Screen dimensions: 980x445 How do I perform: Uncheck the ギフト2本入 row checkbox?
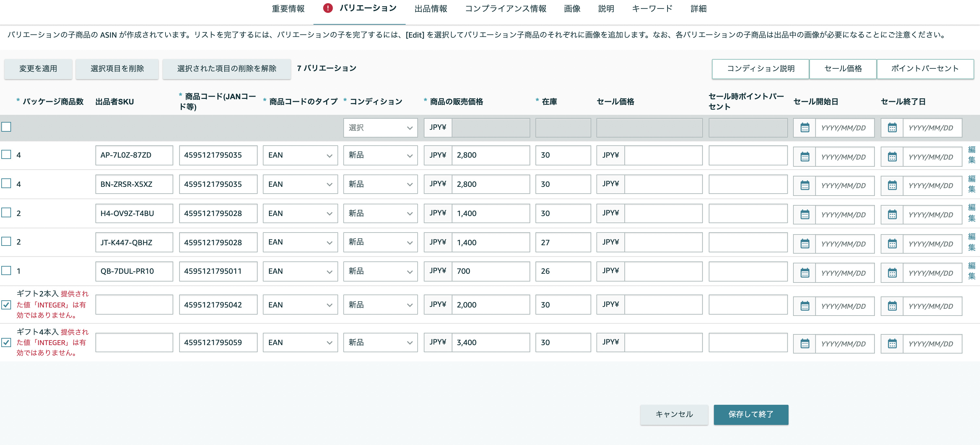click(6, 305)
